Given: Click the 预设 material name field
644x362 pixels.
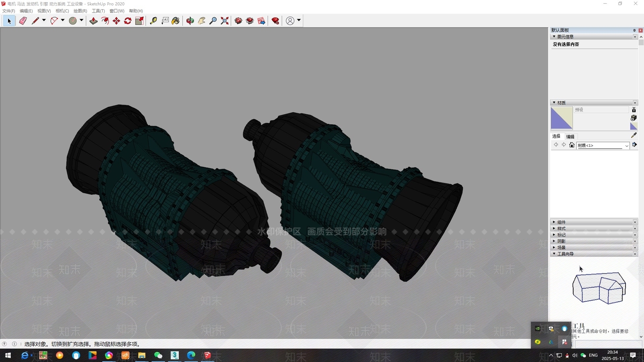Looking at the screenshot, I should click(x=601, y=110).
